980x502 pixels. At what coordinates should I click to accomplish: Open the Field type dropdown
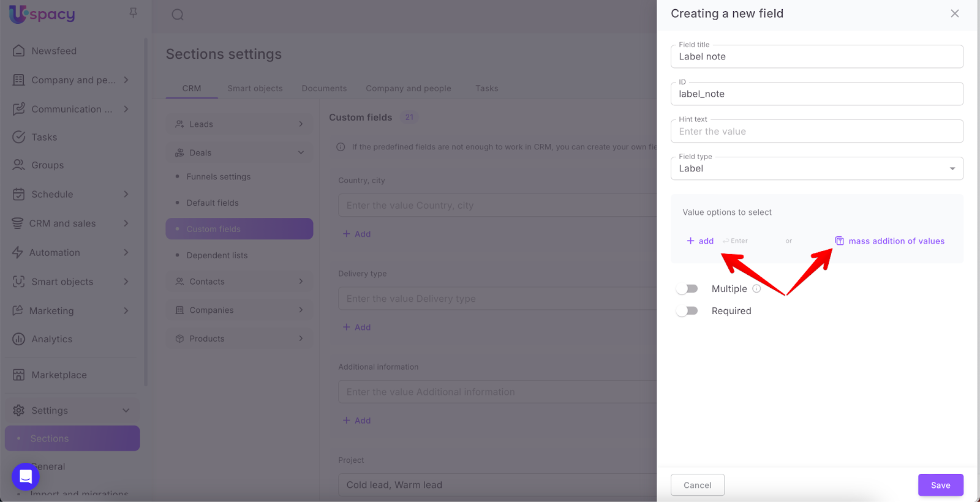pos(816,168)
